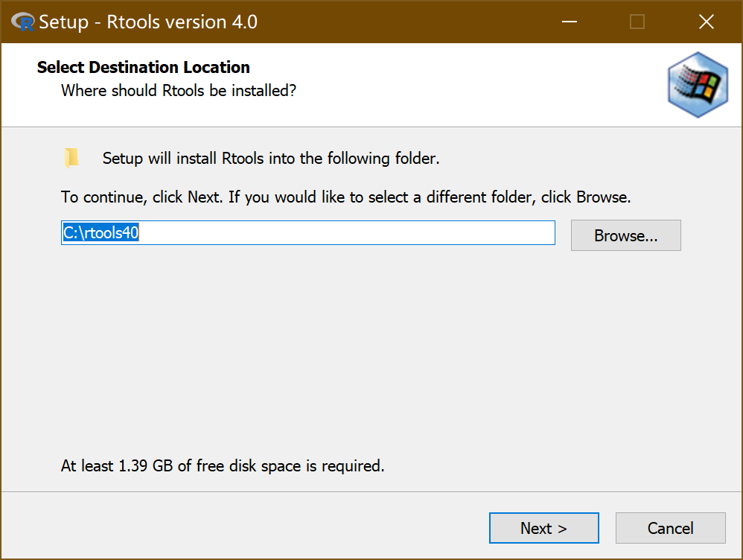
Task: Click the yellow folder icon
Action: pyautogui.click(x=71, y=158)
